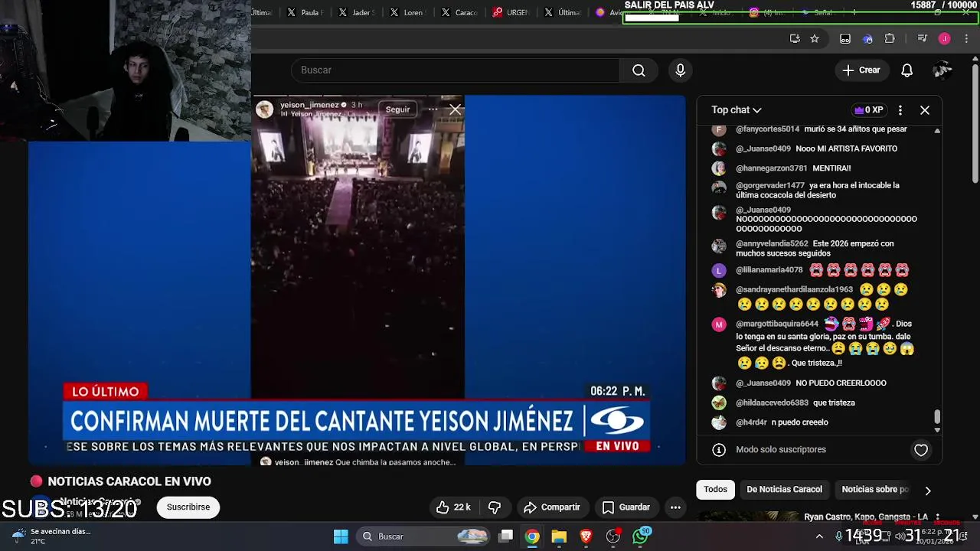Open the media control icon in Chrome toolbar
This screenshot has width=980, height=551.
pos(923,39)
